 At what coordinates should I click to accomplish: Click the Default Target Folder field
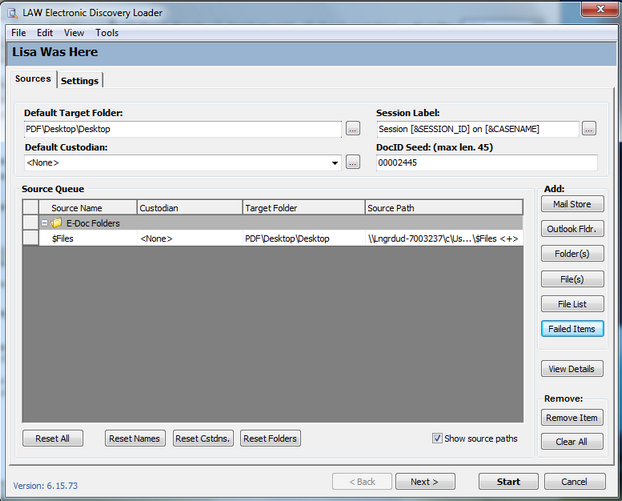coord(182,129)
